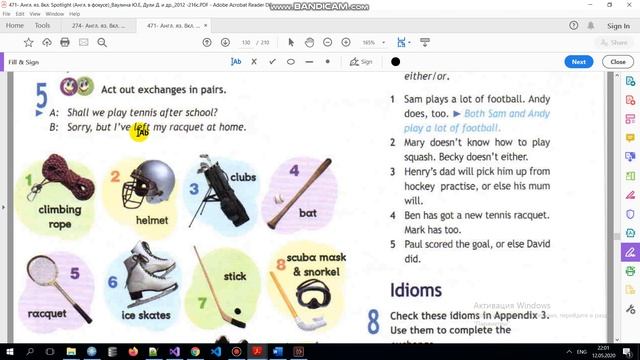The height and width of the screenshot is (360, 640).
Task: Click the page number input field
Action: tap(246, 42)
